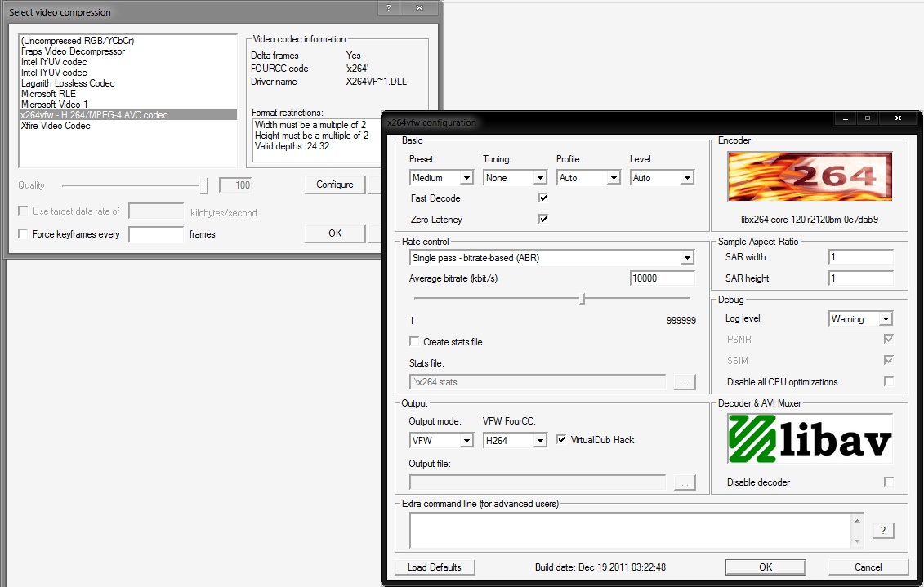Uncheck the Zero Latency option

coord(543,219)
